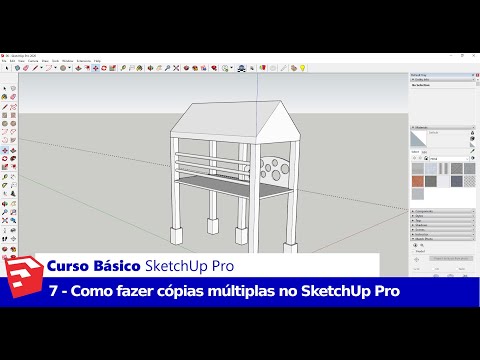
Task: Pick the orange-brown material swatch
Action: 418,181
